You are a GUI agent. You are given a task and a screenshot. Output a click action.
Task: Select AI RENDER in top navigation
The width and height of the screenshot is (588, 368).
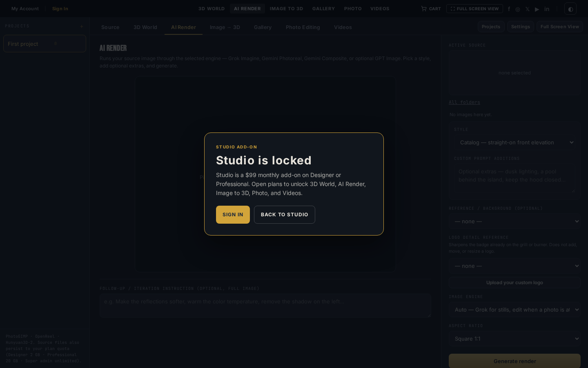(x=247, y=9)
